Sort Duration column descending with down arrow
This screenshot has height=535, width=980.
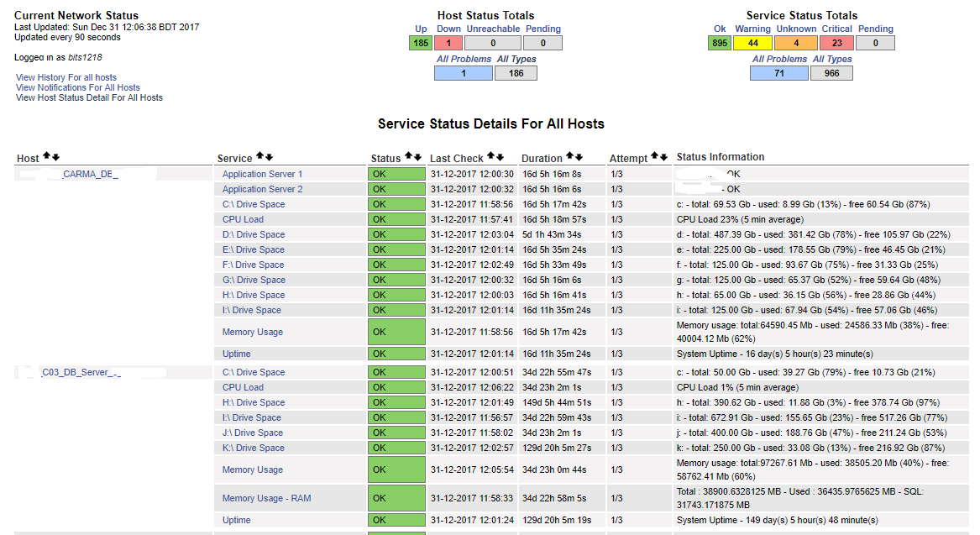pos(579,156)
